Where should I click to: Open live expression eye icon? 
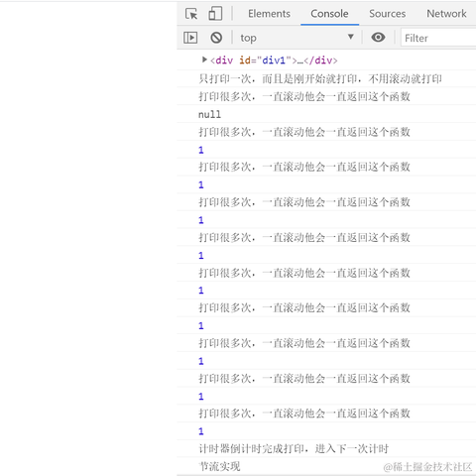[378, 38]
